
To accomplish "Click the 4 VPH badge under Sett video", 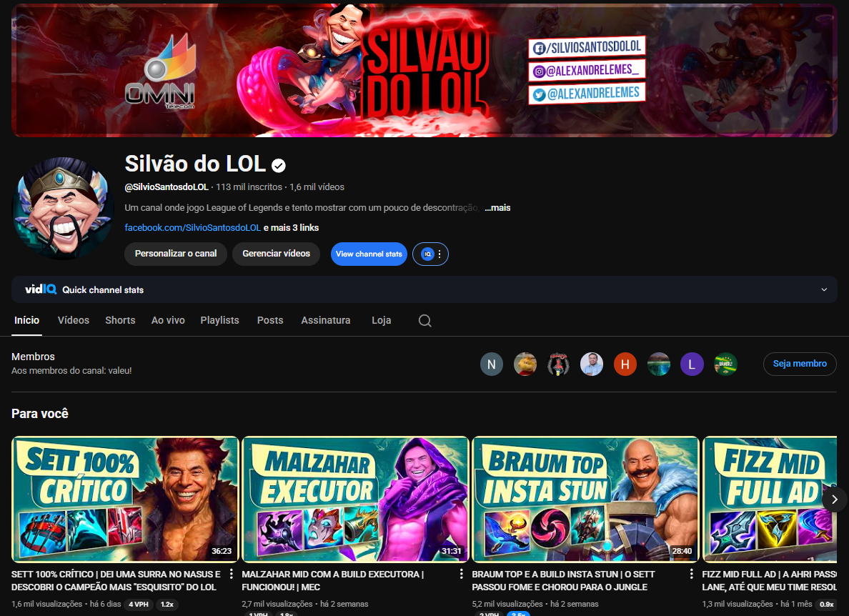I will [x=139, y=604].
